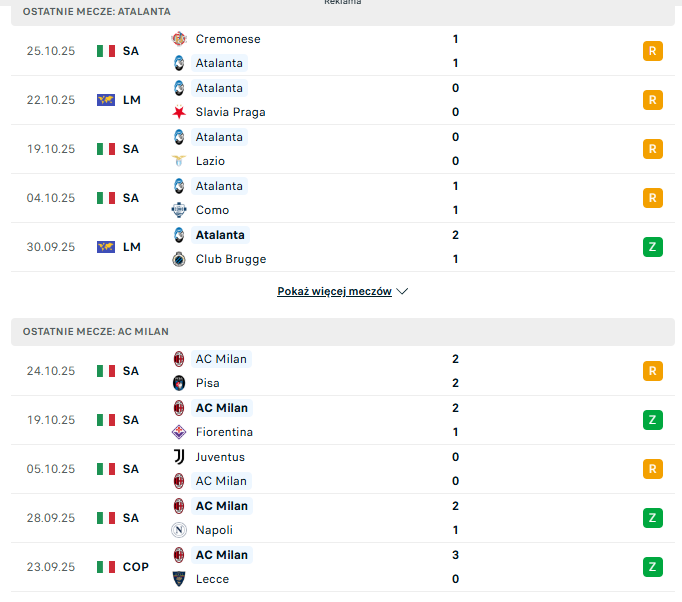682x602 pixels.
Task: Click green Z badge for Lecce match
Action: click(653, 567)
